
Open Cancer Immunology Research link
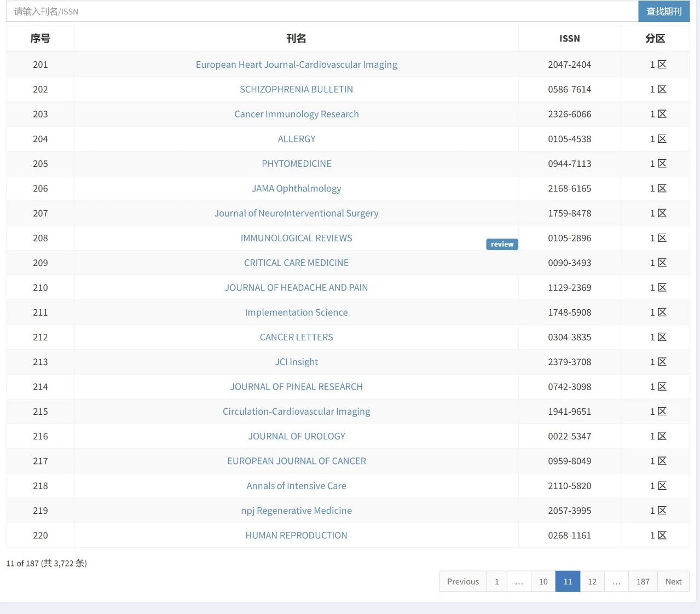[296, 114]
